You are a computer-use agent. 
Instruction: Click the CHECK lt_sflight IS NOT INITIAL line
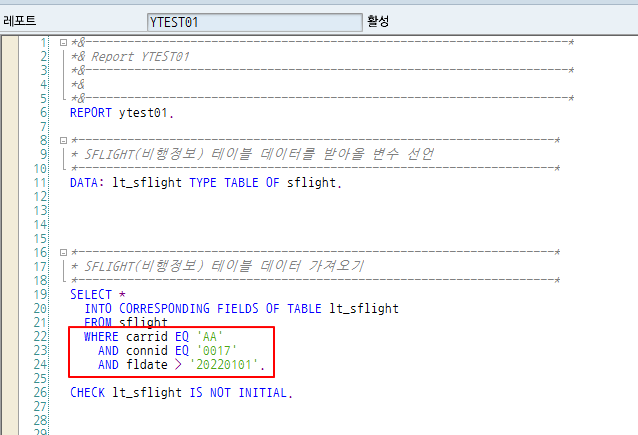click(181, 392)
